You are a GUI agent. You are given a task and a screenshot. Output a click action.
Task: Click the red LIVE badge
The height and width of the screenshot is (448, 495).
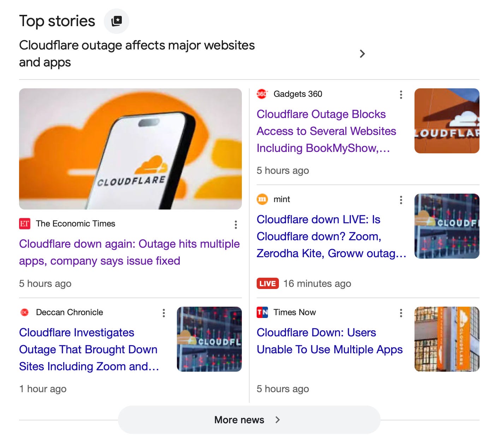click(268, 283)
